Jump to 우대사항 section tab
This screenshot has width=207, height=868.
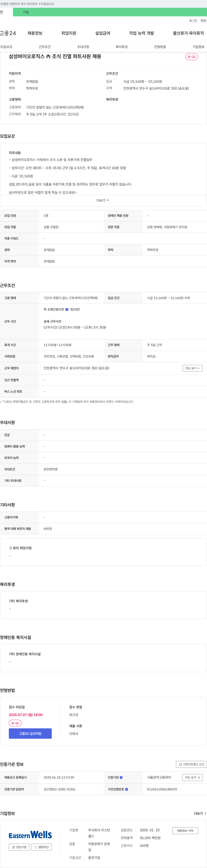pos(83,47)
